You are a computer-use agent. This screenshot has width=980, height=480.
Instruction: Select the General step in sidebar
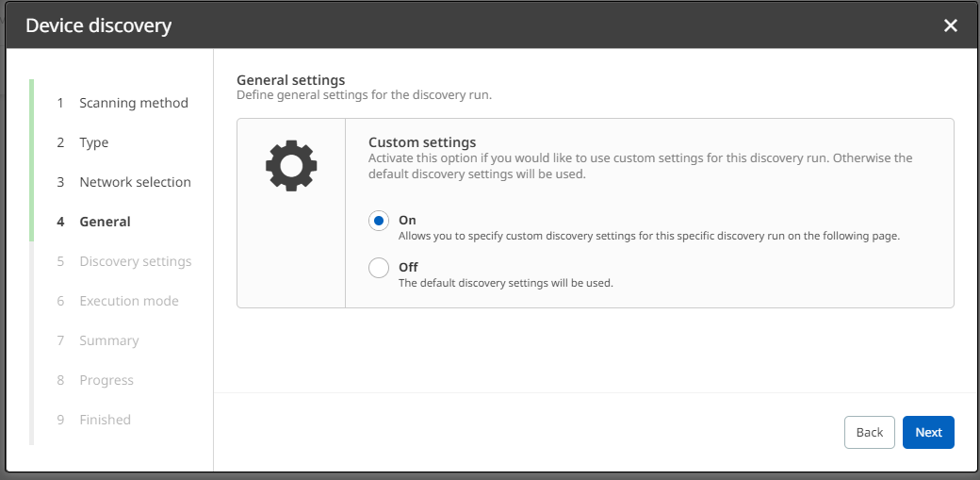105,222
